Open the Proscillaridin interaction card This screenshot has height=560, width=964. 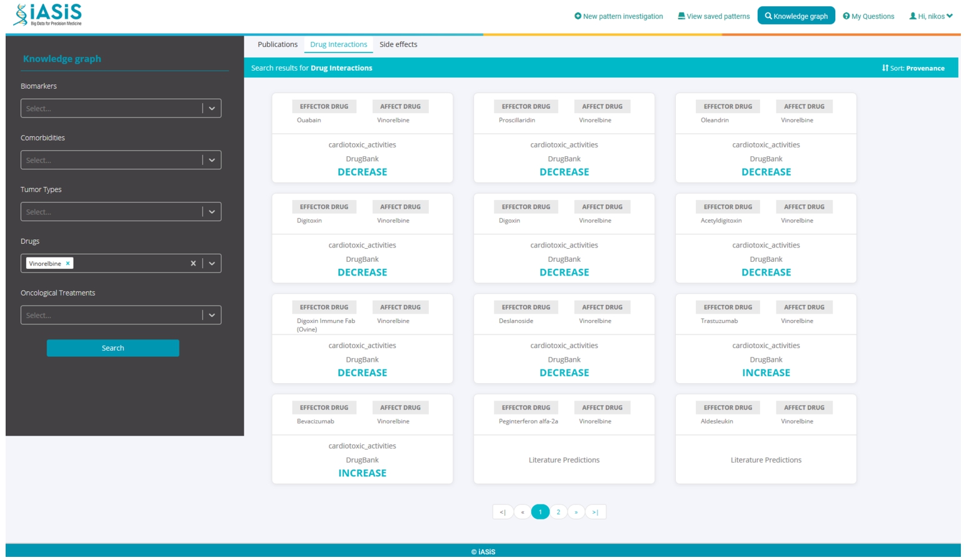tap(565, 137)
